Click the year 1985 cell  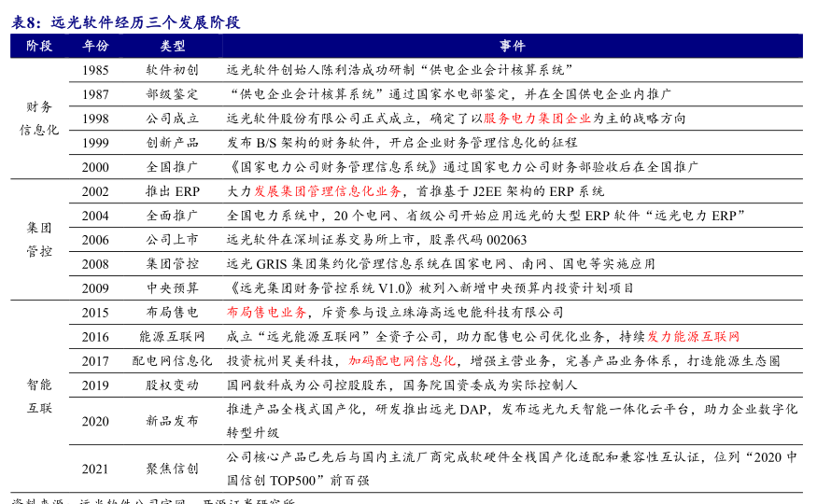(95, 70)
